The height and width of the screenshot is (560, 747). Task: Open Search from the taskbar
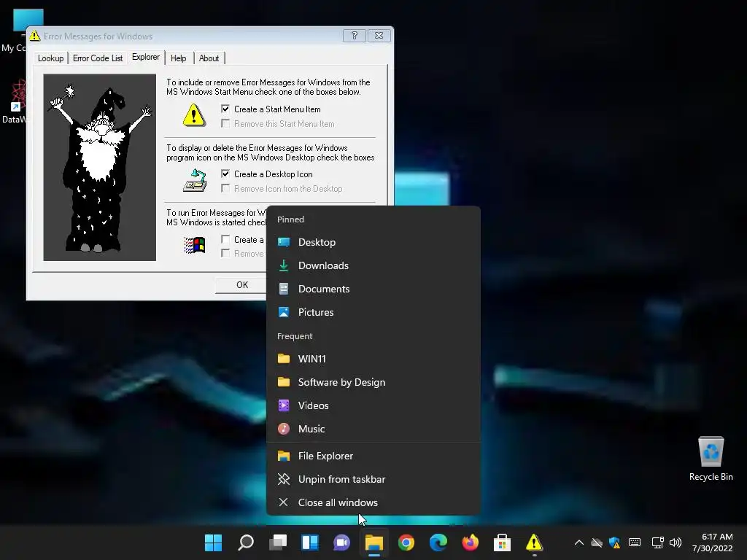tap(245, 542)
